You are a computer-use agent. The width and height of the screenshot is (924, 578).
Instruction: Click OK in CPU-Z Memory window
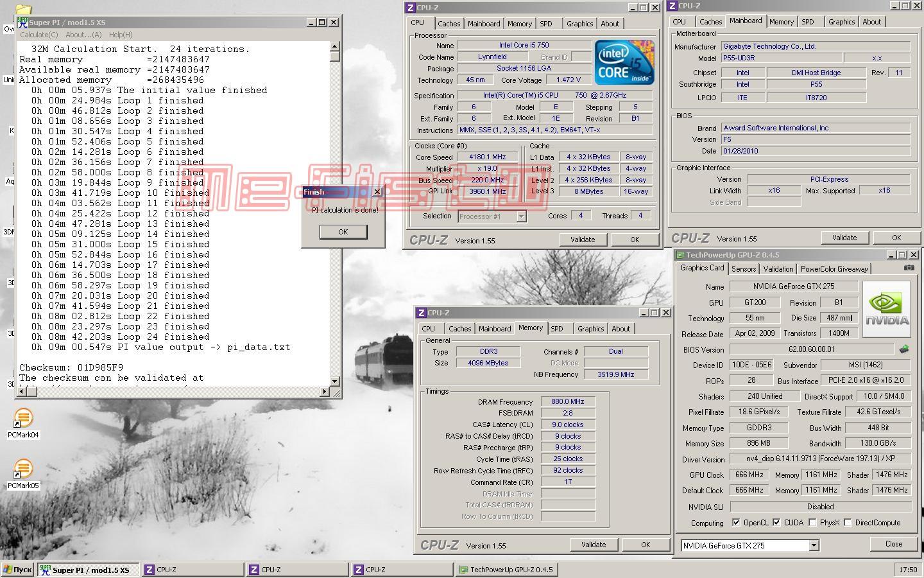646,545
